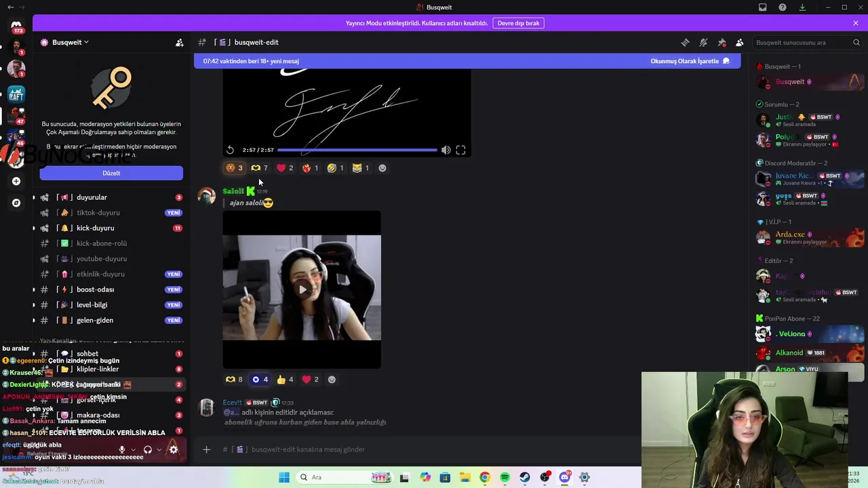The image size is (868, 488).
Task: Open the RAFT server icon
Action: 16,94
